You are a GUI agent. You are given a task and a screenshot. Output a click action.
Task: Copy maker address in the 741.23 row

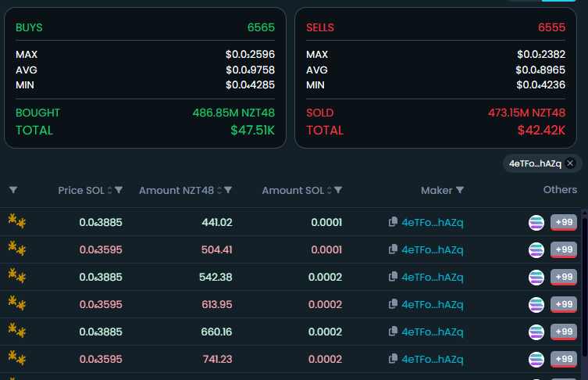pos(393,359)
